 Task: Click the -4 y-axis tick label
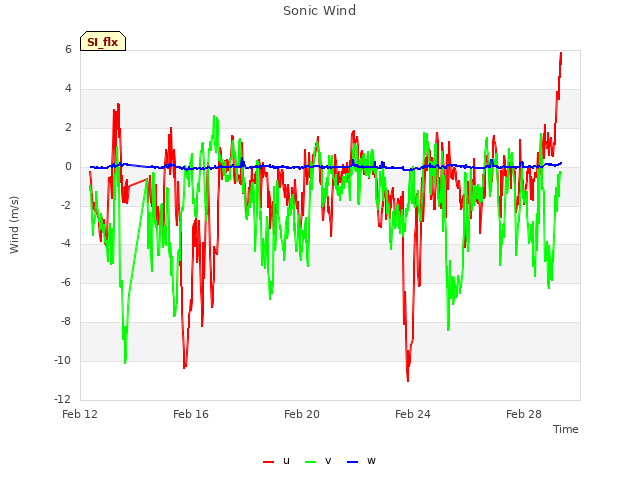click(x=67, y=244)
